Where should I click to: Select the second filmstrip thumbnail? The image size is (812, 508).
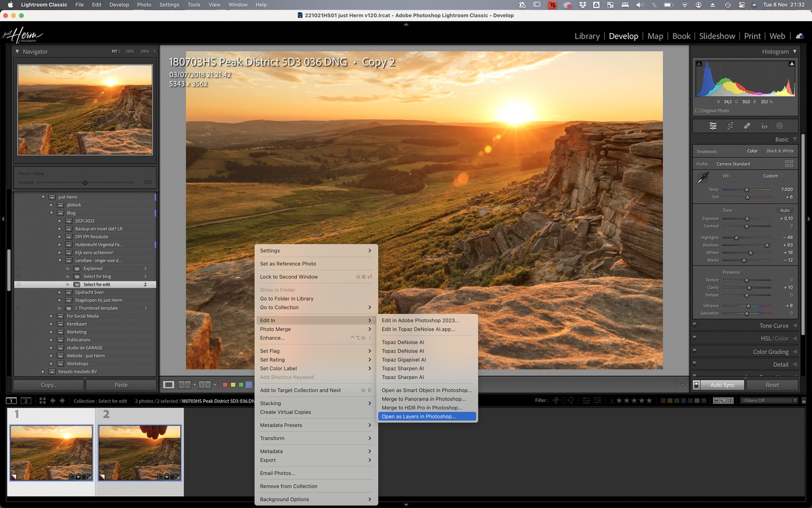140,452
